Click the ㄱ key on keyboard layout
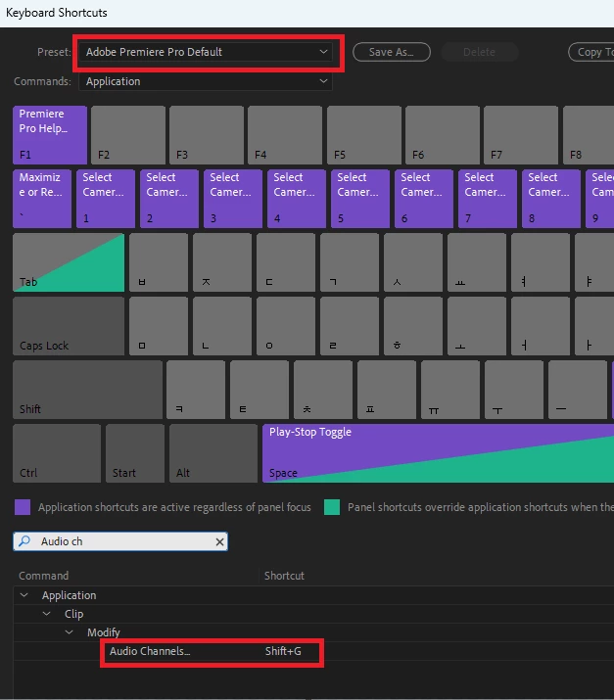 coord(350,262)
